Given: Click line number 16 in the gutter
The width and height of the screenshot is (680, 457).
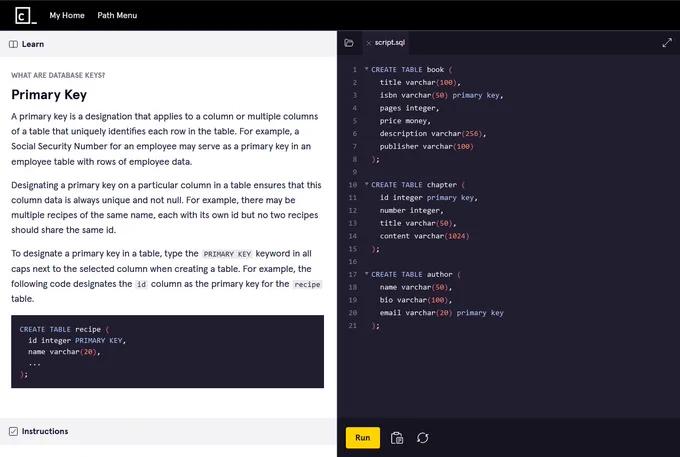Looking at the screenshot, I should [x=353, y=261].
